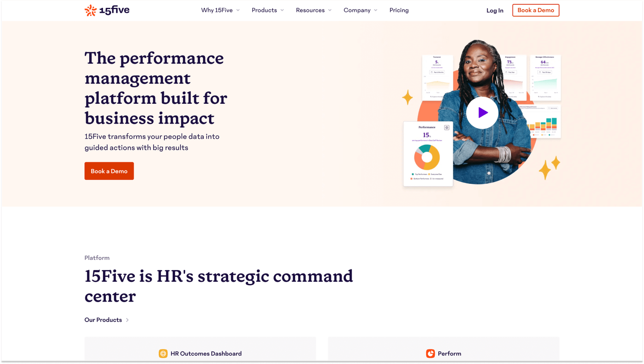Expand the Company menu chevron
Image resolution: width=644 pixels, height=364 pixels.
point(376,10)
